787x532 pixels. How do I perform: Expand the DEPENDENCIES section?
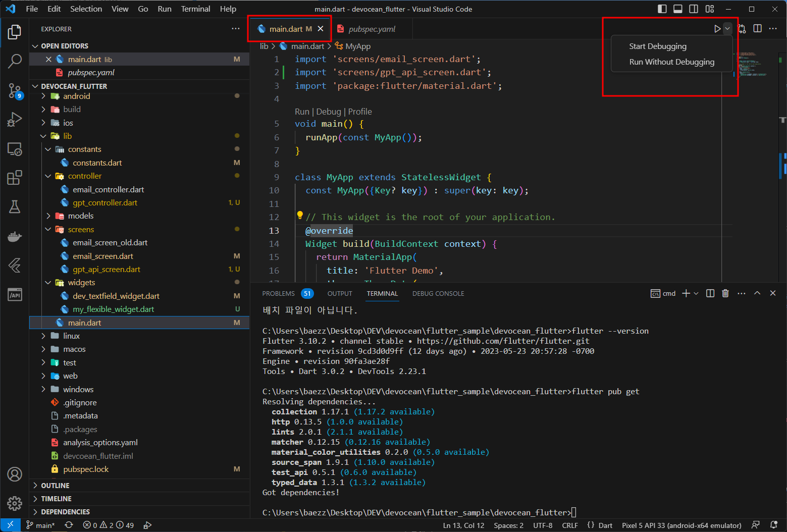[139, 512]
